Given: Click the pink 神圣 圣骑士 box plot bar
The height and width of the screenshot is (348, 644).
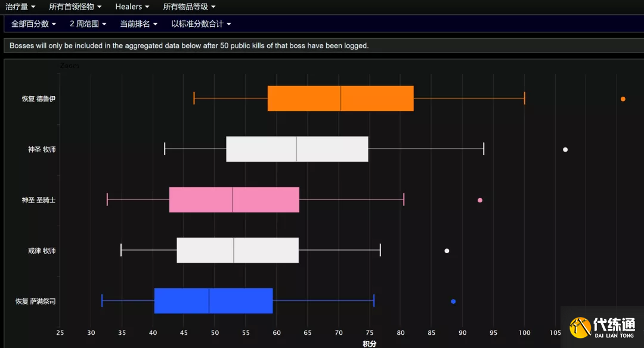Looking at the screenshot, I should (234, 199).
